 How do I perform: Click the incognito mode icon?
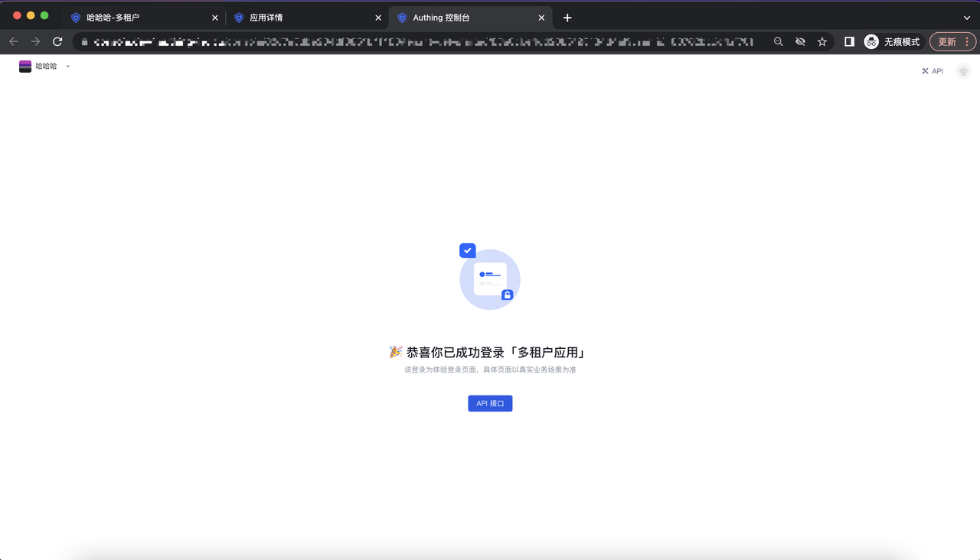tap(871, 42)
